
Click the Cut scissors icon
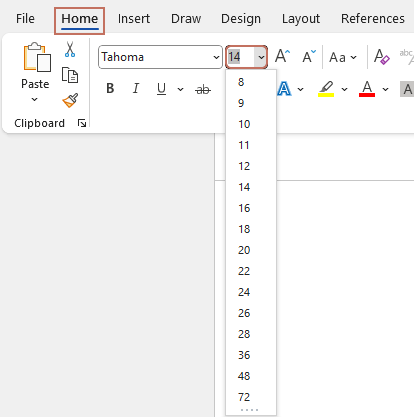[70, 49]
